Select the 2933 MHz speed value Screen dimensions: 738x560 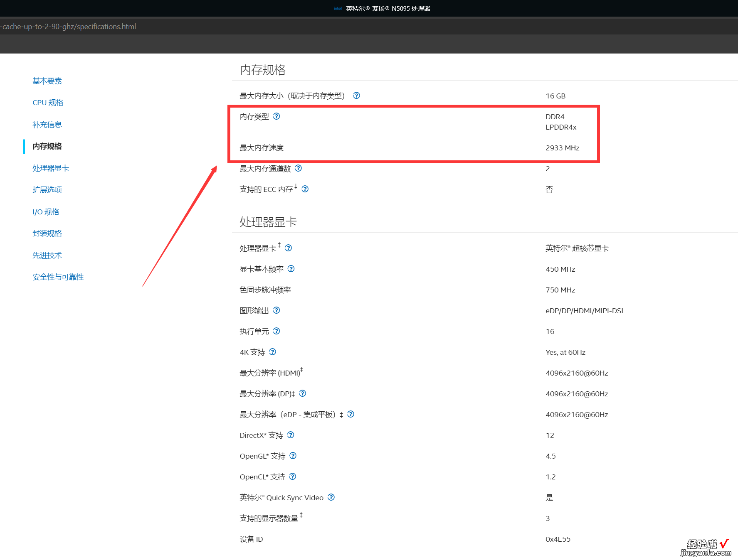(563, 148)
